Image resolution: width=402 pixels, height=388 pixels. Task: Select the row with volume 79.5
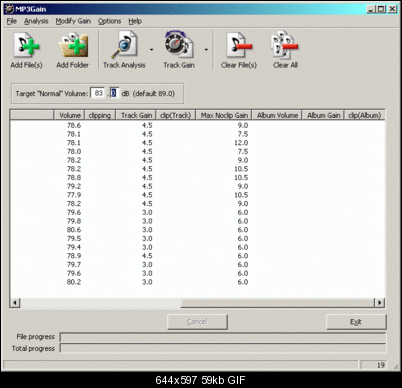coord(197,238)
